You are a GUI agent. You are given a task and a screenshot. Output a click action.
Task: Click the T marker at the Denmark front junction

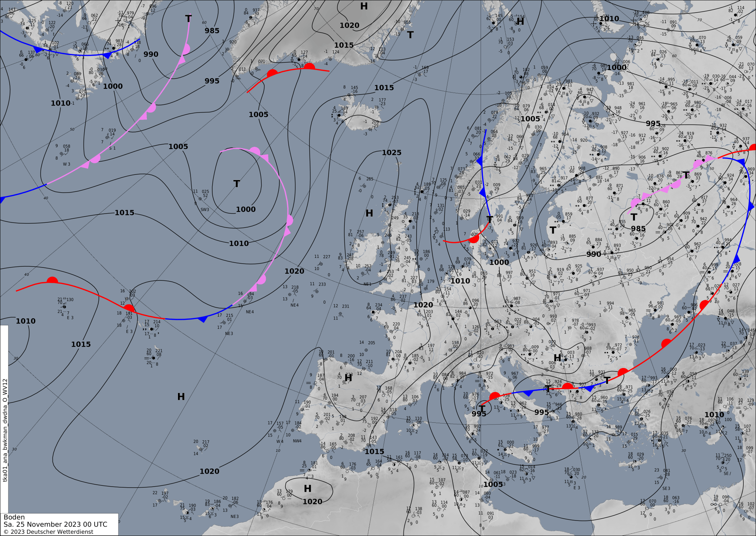coord(489,219)
